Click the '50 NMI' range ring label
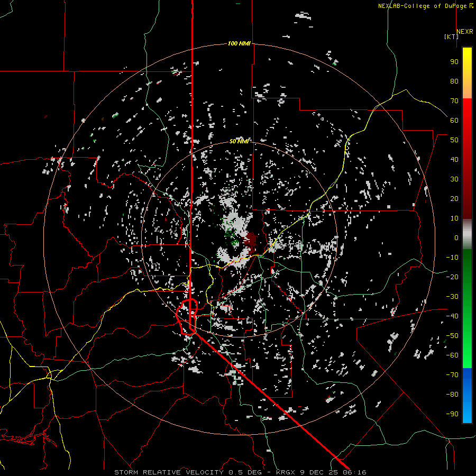Screen dimensions: 476x476 239,141
